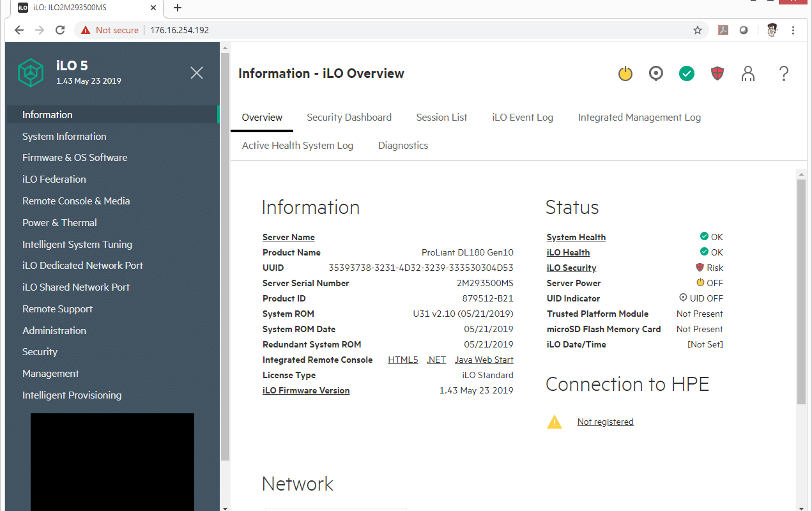Go back with browser back arrow
The height and width of the screenshot is (511, 812).
coord(19,30)
